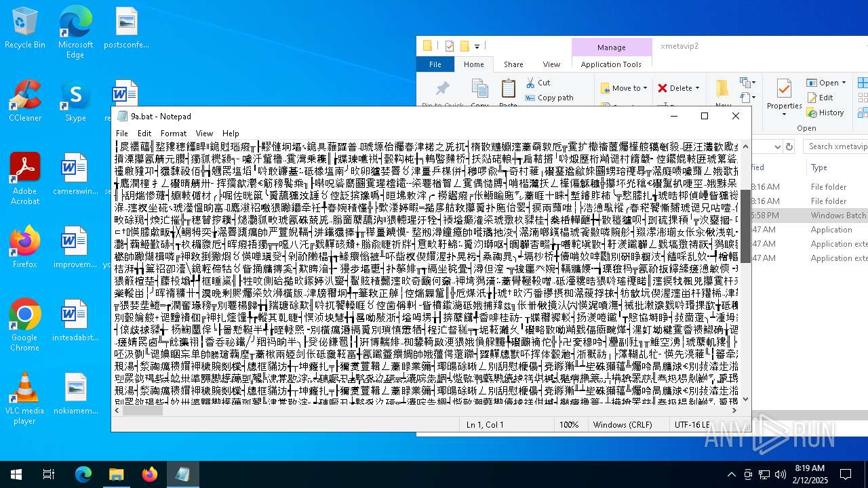Image resolution: width=868 pixels, height=488 pixels.
Task: Click the Paste clipboard icon in Explorer
Action: 509,89
